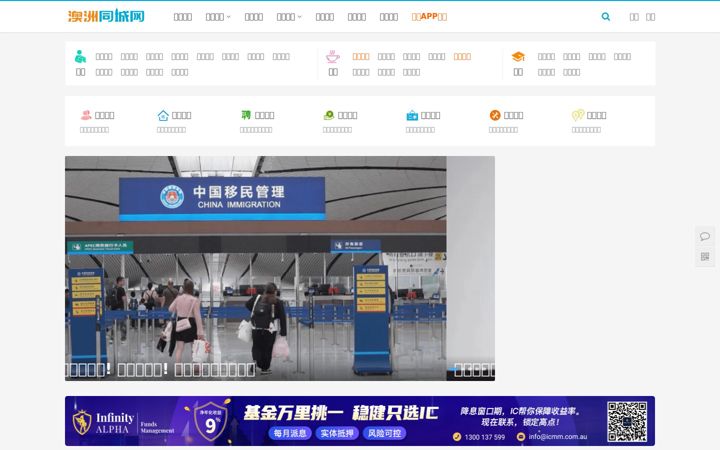Click phone number 1300 137 599

(x=484, y=437)
